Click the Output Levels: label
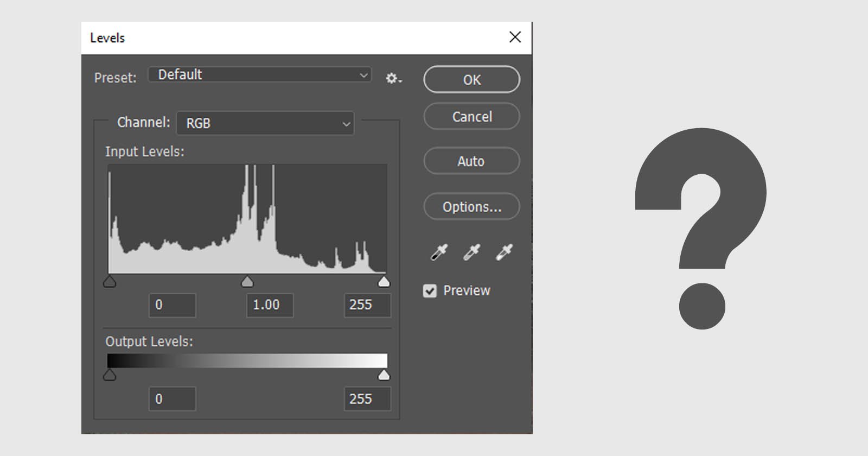Screen dimensions: 868x456 [x=149, y=342]
